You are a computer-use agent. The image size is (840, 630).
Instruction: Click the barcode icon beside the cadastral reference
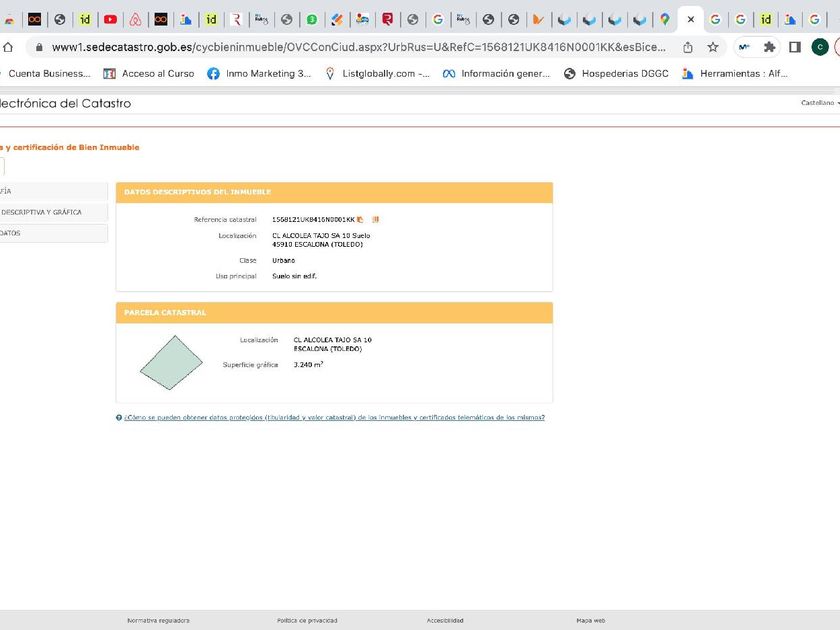point(376,219)
